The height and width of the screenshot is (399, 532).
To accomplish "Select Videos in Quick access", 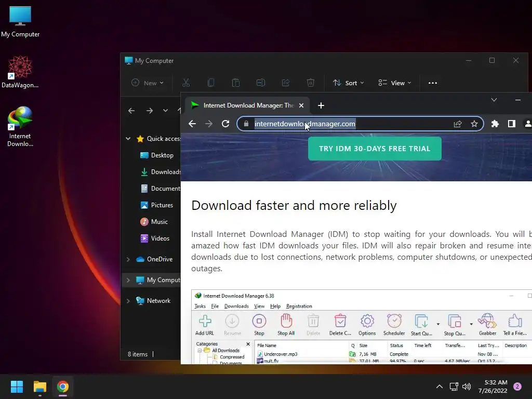I will pyautogui.click(x=155, y=238).
